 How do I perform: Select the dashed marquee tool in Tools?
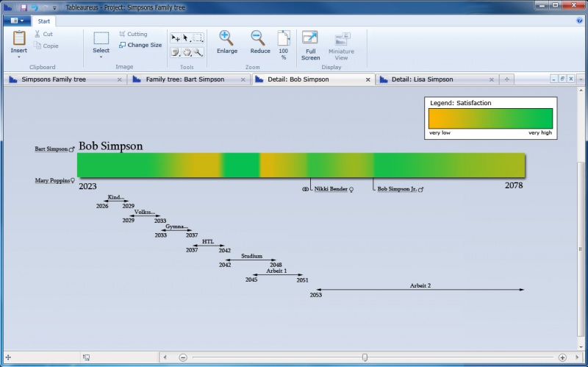(x=198, y=38)
